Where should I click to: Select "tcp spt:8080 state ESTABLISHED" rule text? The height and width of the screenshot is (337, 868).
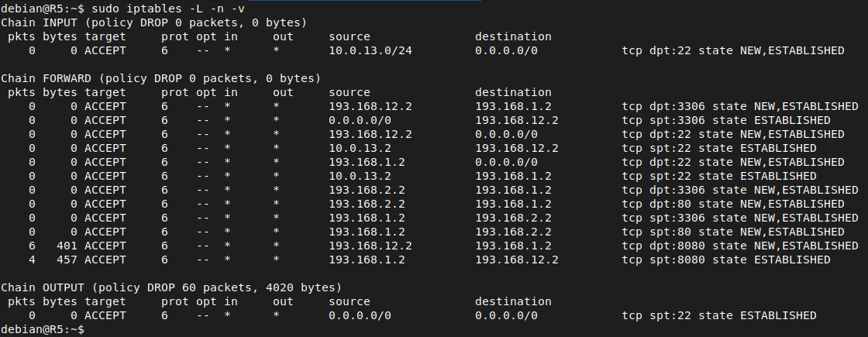pyautogui.click(x=725, y=260)
